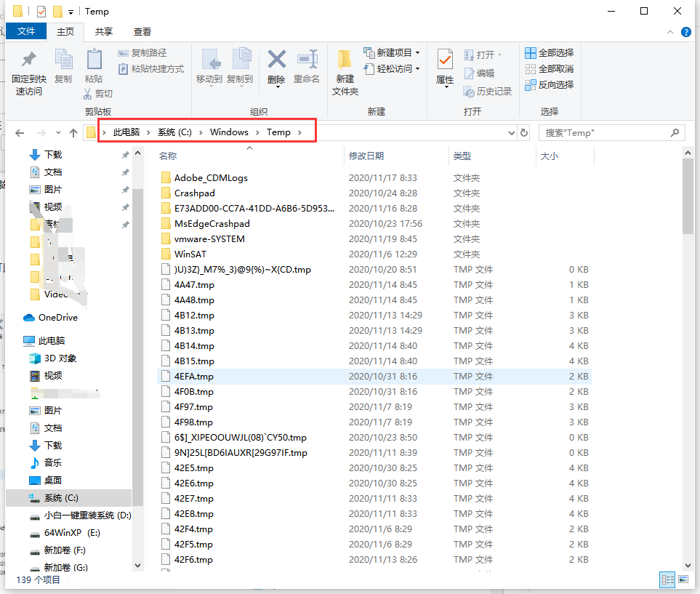This screenshot has width=700, height=594.
Task: Open address bar history dropdown
Action: point(512,132)
